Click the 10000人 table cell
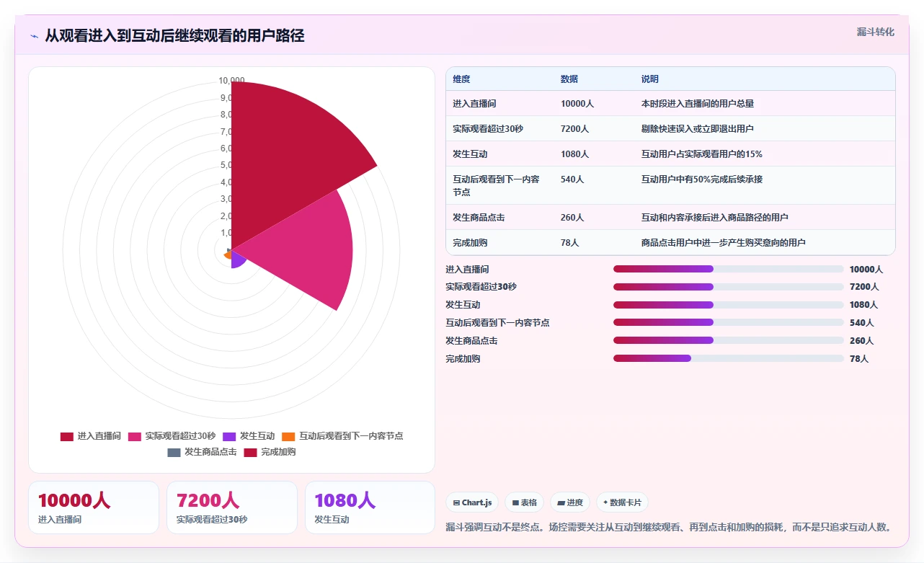Screen dimensions: 924x563 [577, 104]
